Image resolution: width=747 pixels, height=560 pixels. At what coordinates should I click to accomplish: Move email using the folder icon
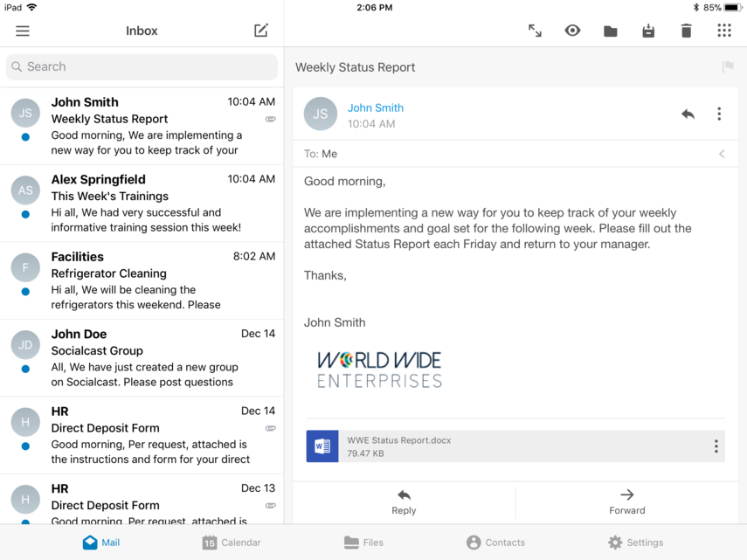610,31
